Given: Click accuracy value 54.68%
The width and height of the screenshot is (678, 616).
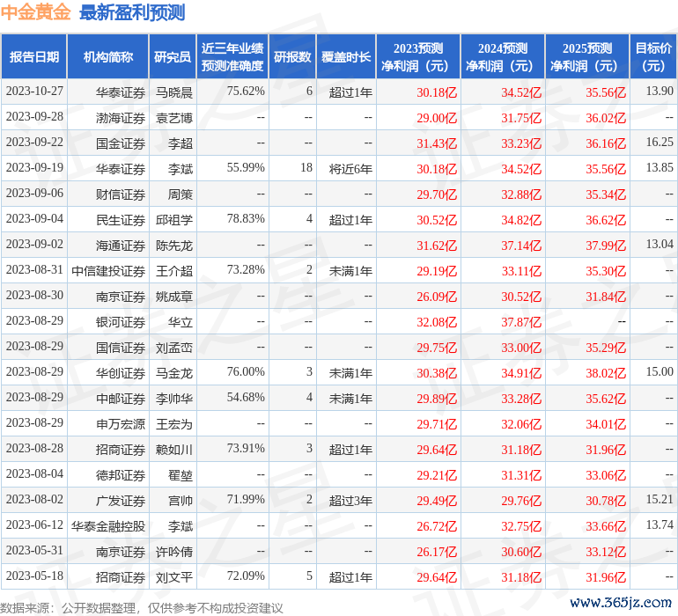Looking at the screenshot, I should click(x=246, y=397).
